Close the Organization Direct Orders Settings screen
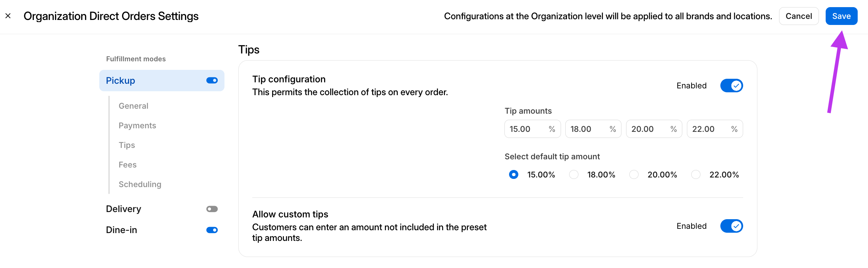 tap(9, 16)
